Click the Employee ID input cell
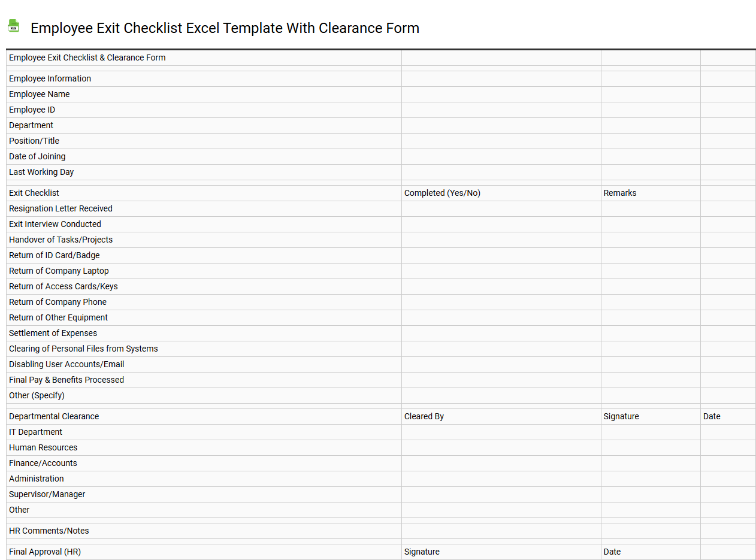Screen dimensions: 756x560 pos(500,110)
